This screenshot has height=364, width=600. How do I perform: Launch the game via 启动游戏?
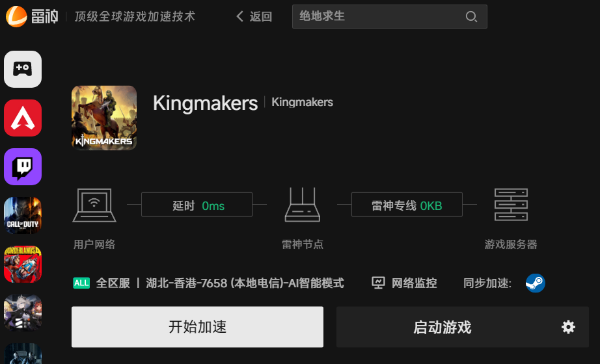click(x=443, y=327)
